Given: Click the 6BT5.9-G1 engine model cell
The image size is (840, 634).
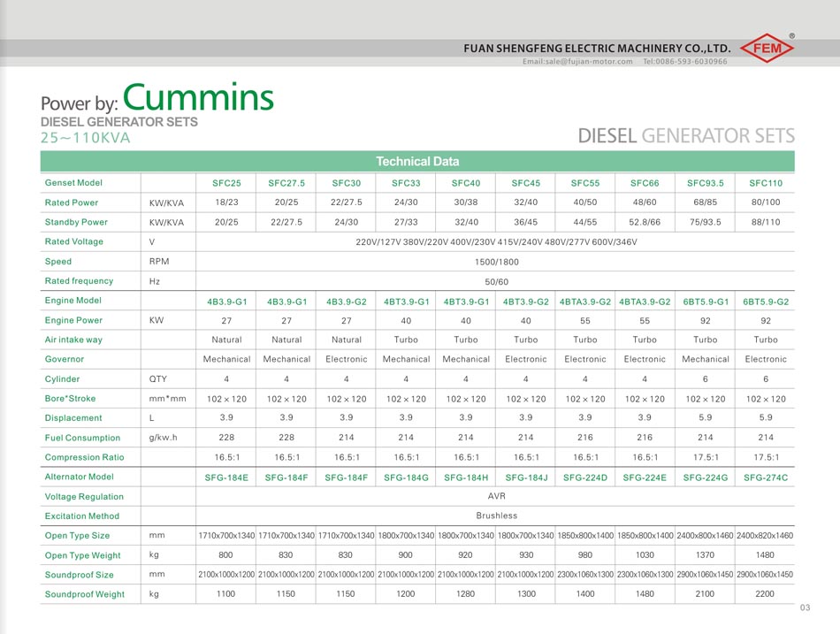Looking at the screenshot, I should (706, 302).
